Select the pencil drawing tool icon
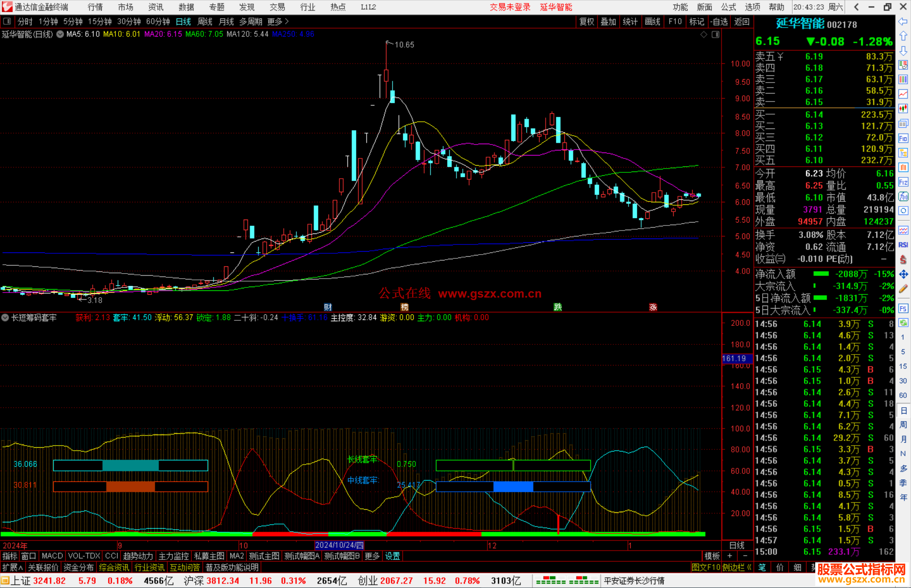Image resolution: width=911 pixels, height=588 pixels. [903, 289]
